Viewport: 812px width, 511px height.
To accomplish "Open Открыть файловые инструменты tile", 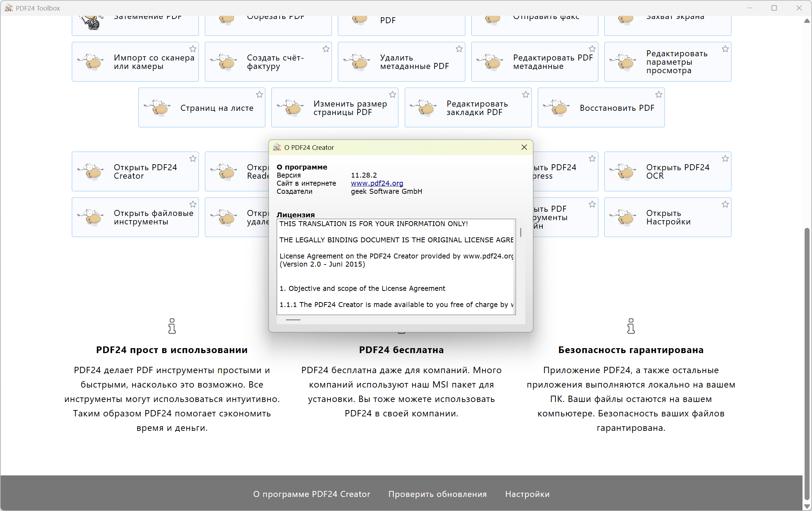I will click(153, 217).
